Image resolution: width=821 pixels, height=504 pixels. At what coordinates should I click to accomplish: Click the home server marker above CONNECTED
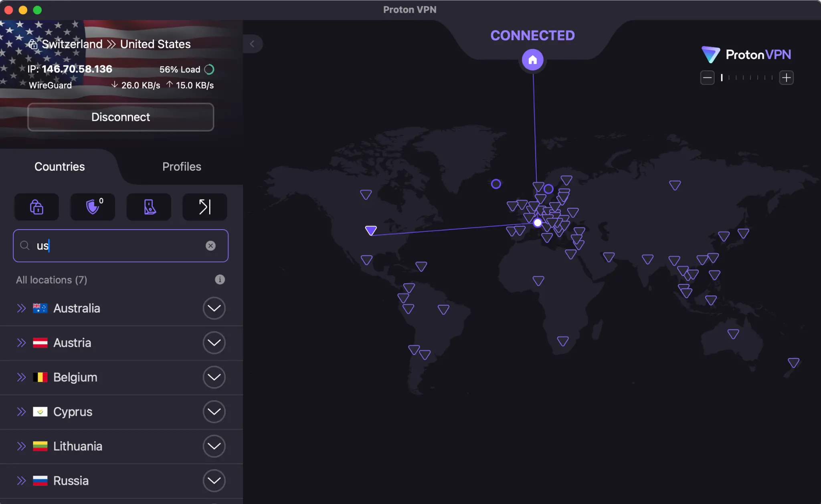pyautogui.click(x=532, y=59)
